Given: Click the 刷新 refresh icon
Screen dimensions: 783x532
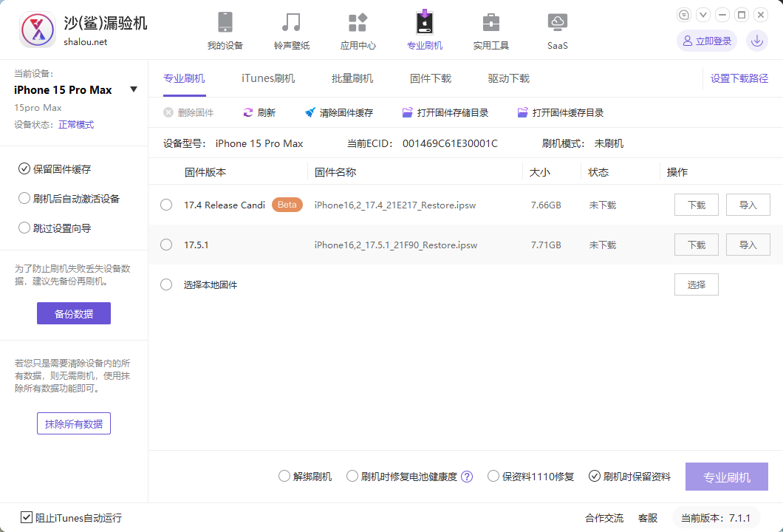Looking at the screenshot, I should (248, 113).
